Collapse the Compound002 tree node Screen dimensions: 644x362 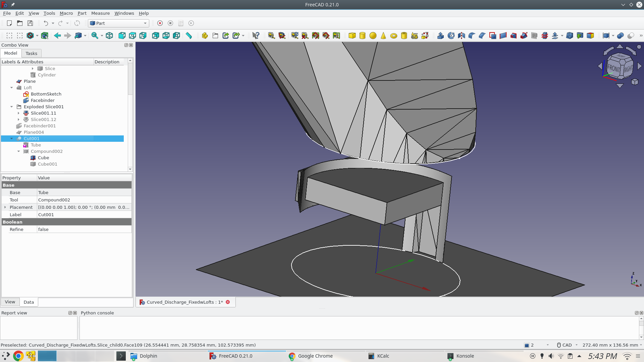pyautogui.click(x=19, y=151)
